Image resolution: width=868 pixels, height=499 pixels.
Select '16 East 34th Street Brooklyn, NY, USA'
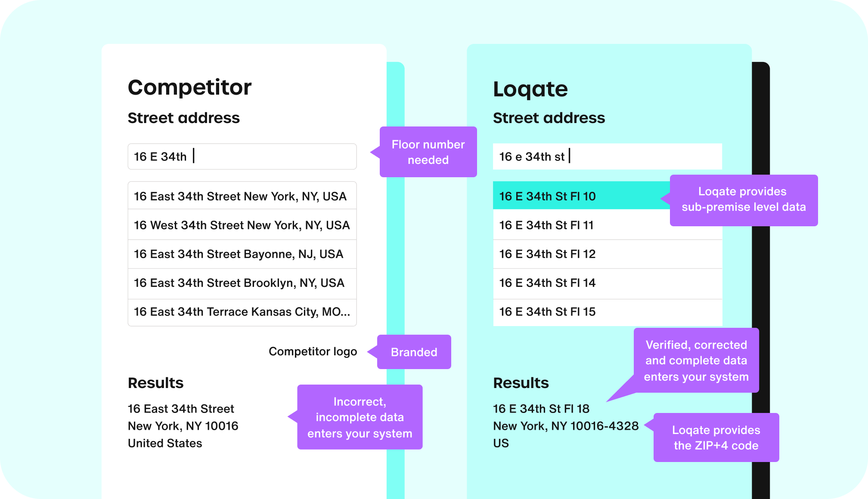pyautogui.click(x=236, y=282)
